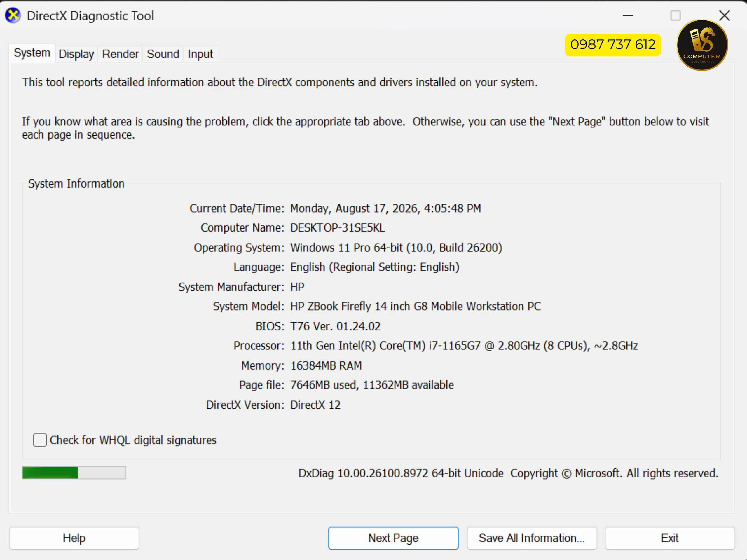The width and height of the screenshot is (747, 560).
Task: Switch to the System tab
Action: (x=32, y=53)
